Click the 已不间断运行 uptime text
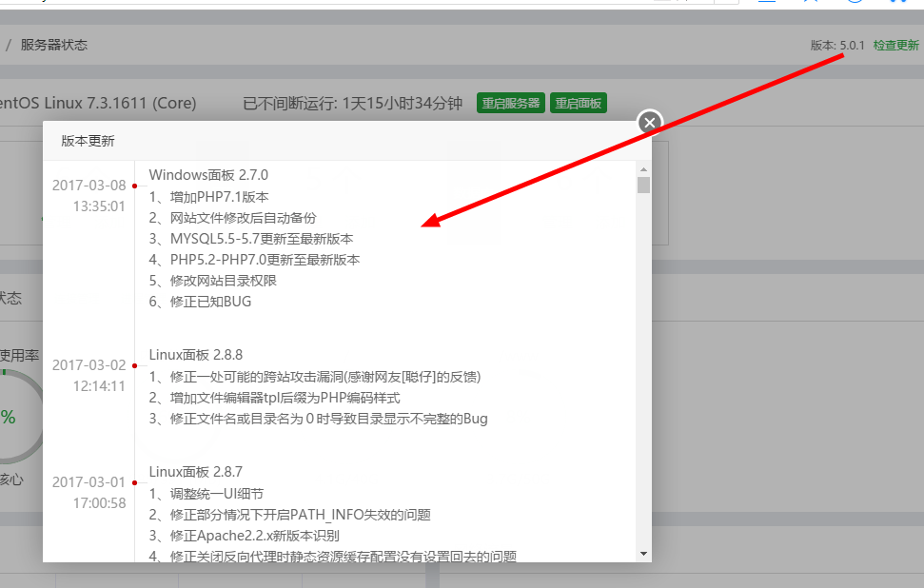The image size is (924, 588). coord(352,103)
